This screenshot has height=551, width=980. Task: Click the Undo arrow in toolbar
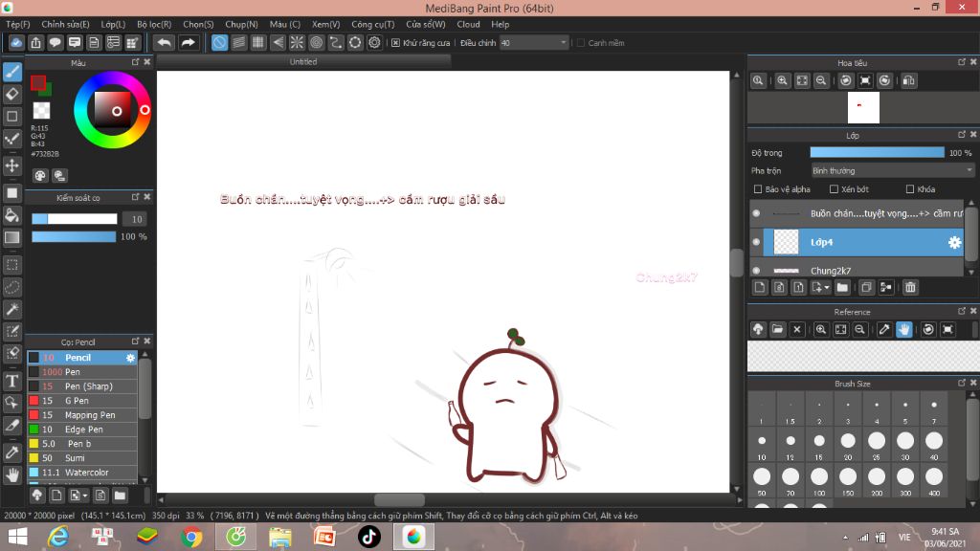point(164,42)
